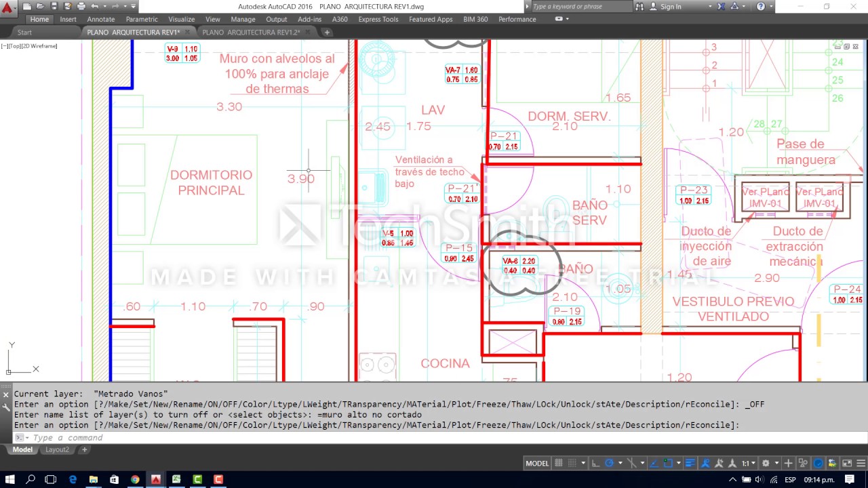This screenshot has height=488, width=868.
Task: Click the Clean Screen icon
Action: pyautogui.click(x=846, y=464)
